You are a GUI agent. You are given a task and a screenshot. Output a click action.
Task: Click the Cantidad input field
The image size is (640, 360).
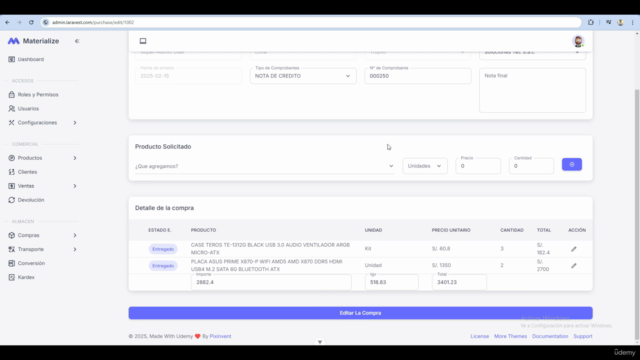[x=531, y=166]
